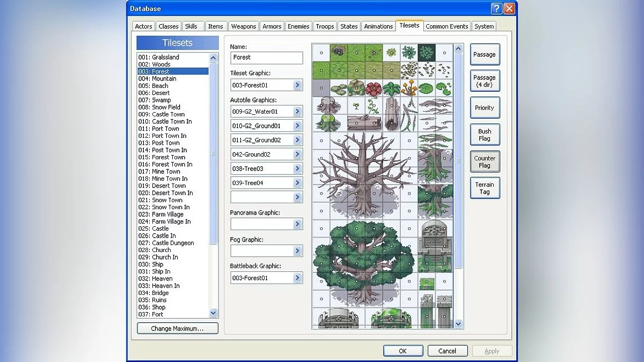Open chooser for 011-G2_Ground02 autotile
The height and width of the screenshot is (362, 644).
coord(298,140)
